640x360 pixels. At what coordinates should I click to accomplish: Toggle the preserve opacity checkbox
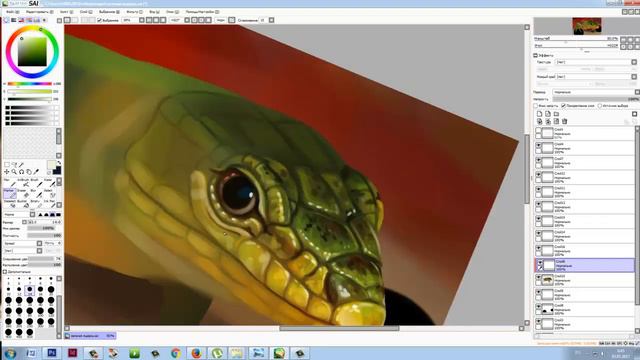536,106
